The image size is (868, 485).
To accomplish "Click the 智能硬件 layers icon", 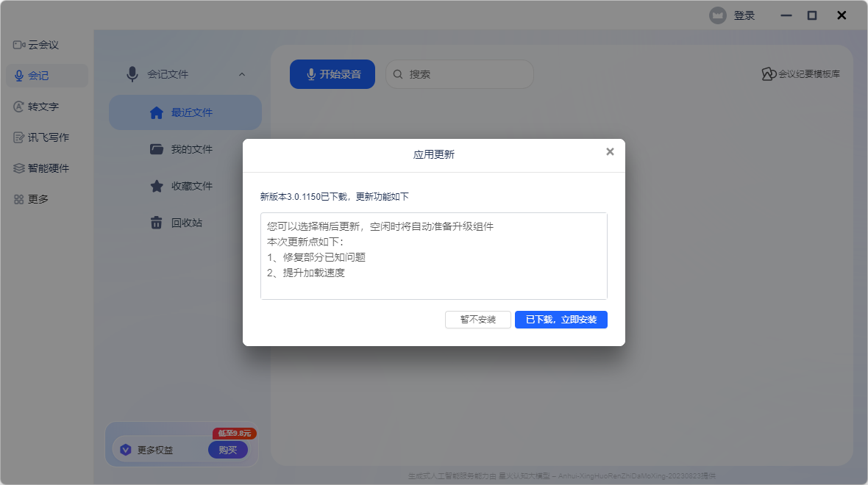I will [x=19, y=168].
